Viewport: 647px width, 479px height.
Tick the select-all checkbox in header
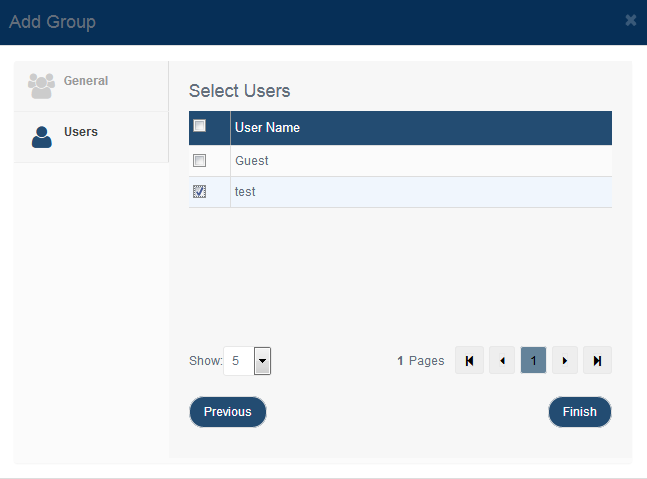point(199,125)
